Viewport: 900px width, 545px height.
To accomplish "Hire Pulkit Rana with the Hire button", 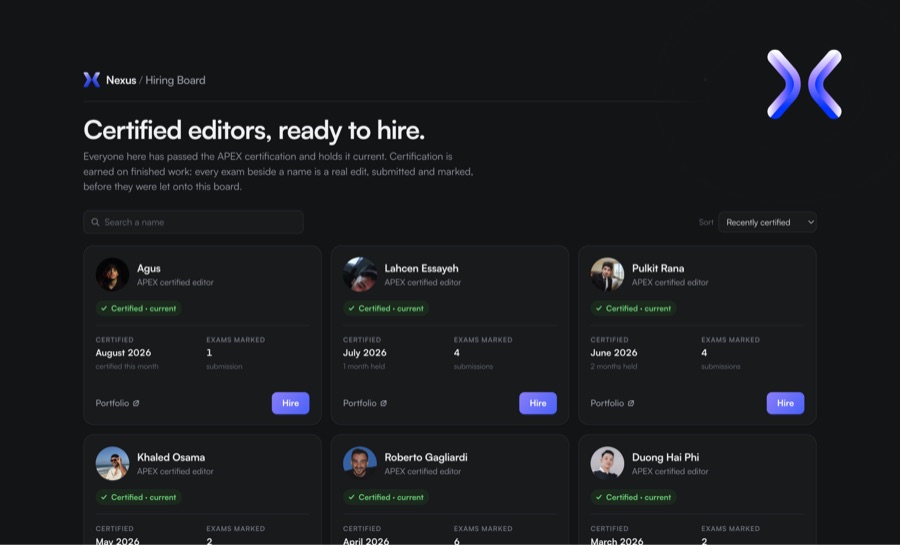I will coord(785,403).
